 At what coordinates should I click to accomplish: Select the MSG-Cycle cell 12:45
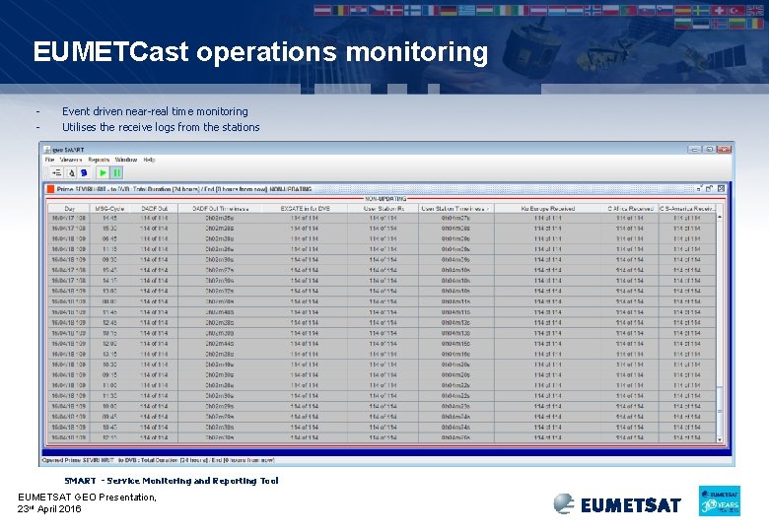coord(109,322)
